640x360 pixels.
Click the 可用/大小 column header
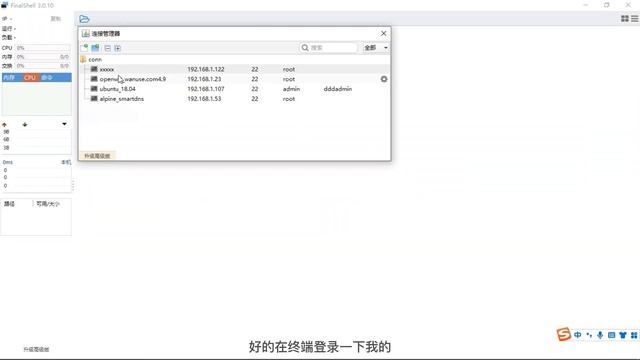(x=48, y=204)
